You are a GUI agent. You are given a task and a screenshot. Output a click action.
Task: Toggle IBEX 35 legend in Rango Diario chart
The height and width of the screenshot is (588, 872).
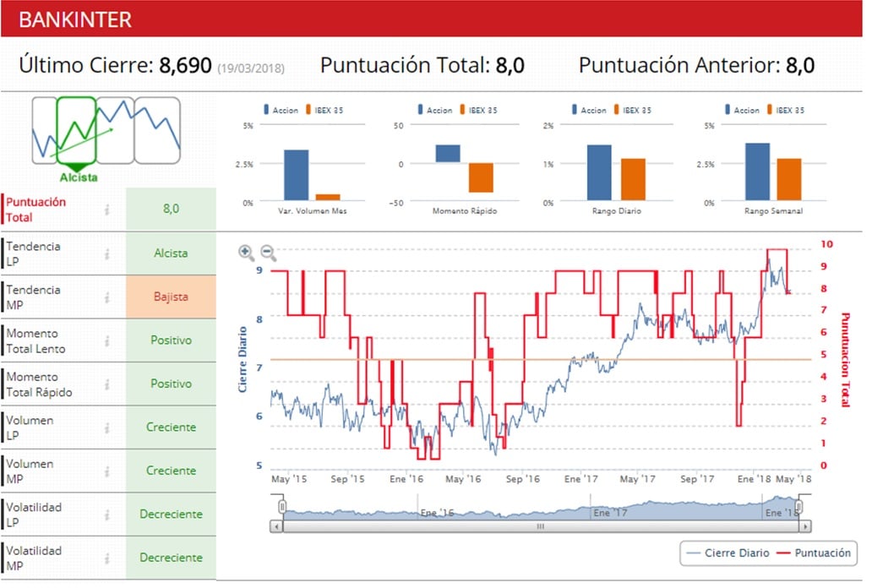pyautogui.click(x=633, y=110)
